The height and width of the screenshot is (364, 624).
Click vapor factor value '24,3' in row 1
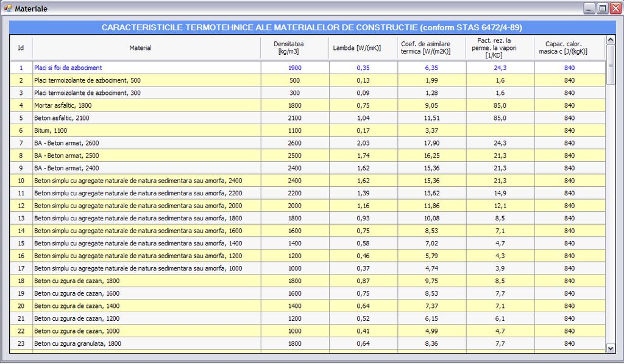coord(500,68)
